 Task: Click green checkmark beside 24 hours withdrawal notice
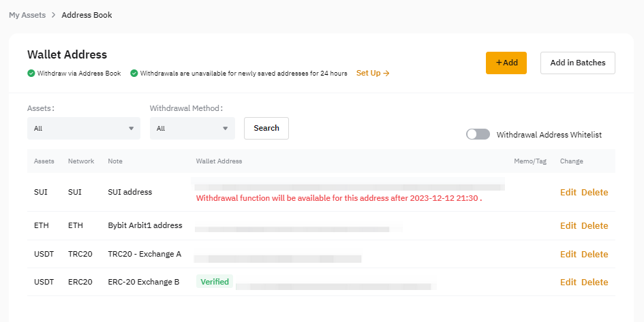click(x=134, y=74)
